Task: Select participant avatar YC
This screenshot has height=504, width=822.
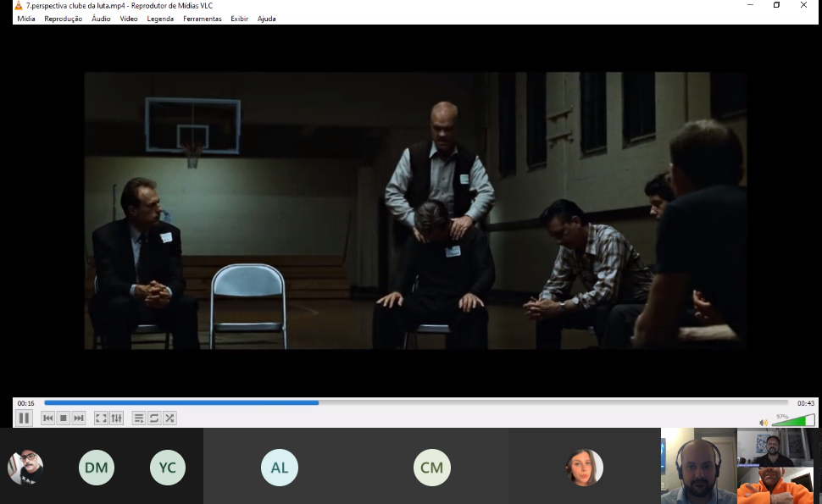Action: pyautogui.click(x=168, y=468)
